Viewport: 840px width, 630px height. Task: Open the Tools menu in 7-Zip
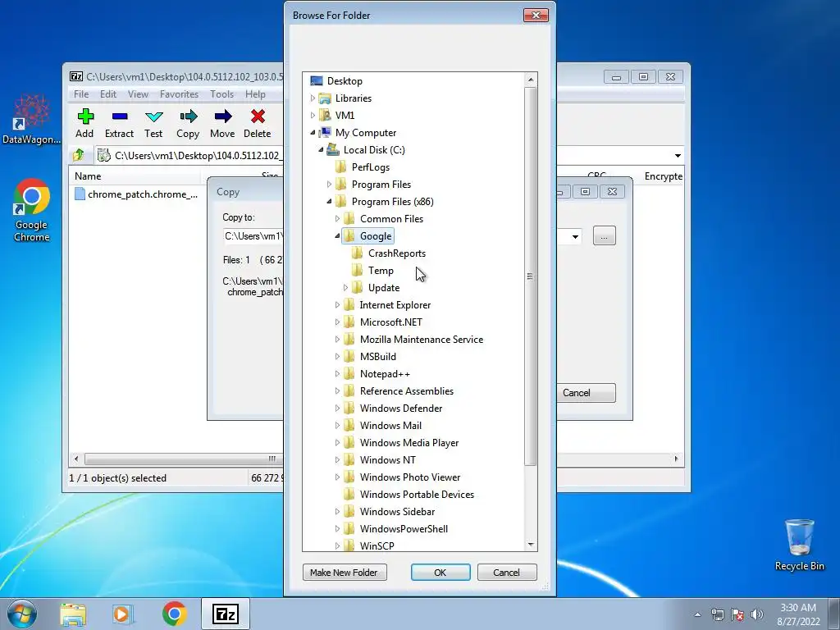point(221,94)
